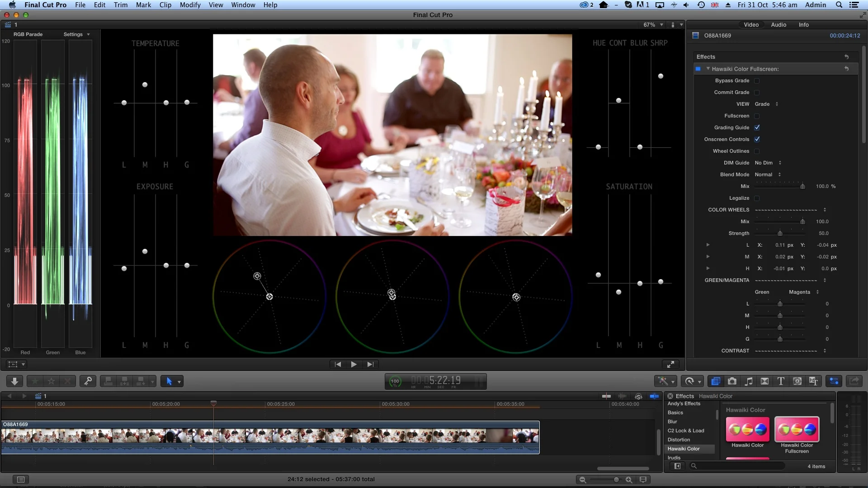Image resolution: width=868 pixels, height=488 pixels.
Task: Show the Effects browser
Action: (x=715, y=381)
